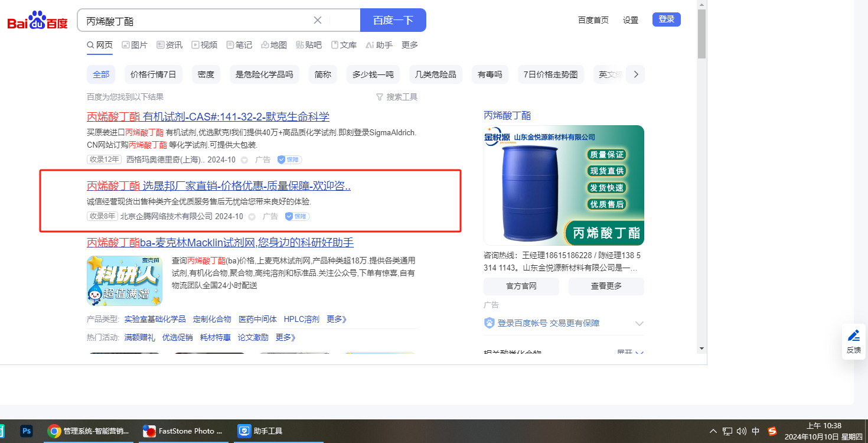Click the page vertical scrollbar thumb
The image size is (868, 443).
coord(701,34)
